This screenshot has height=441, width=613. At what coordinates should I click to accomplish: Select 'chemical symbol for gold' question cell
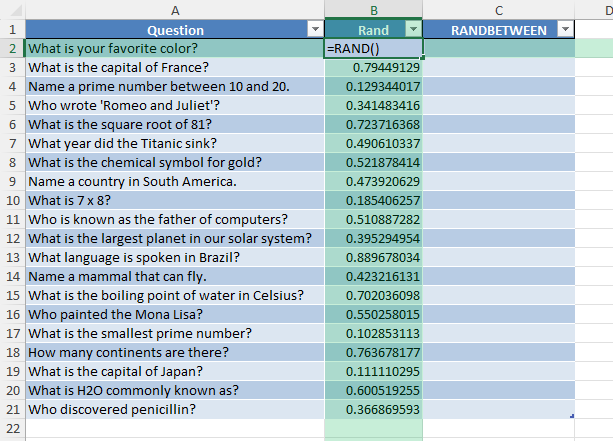click(175, 163)
